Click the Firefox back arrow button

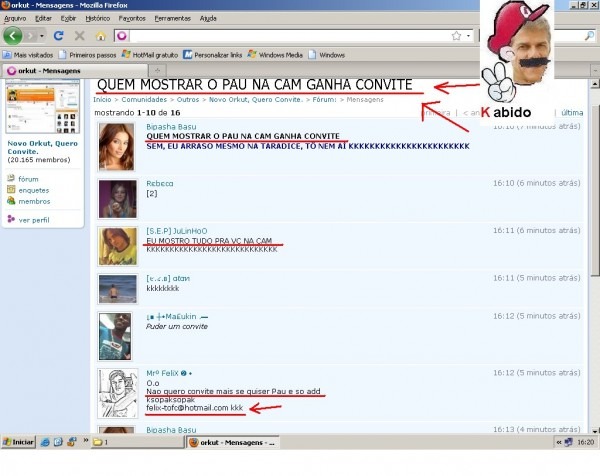13,36
